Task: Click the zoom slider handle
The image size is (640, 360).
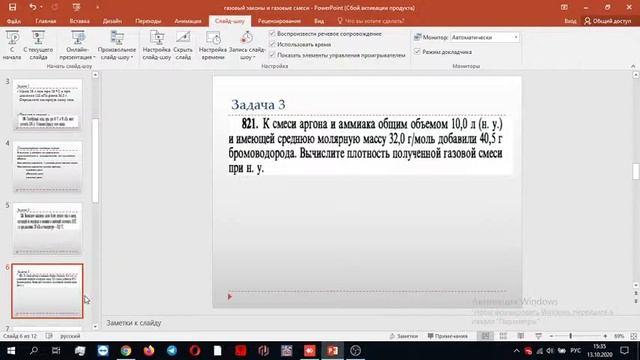Action: 570,336
